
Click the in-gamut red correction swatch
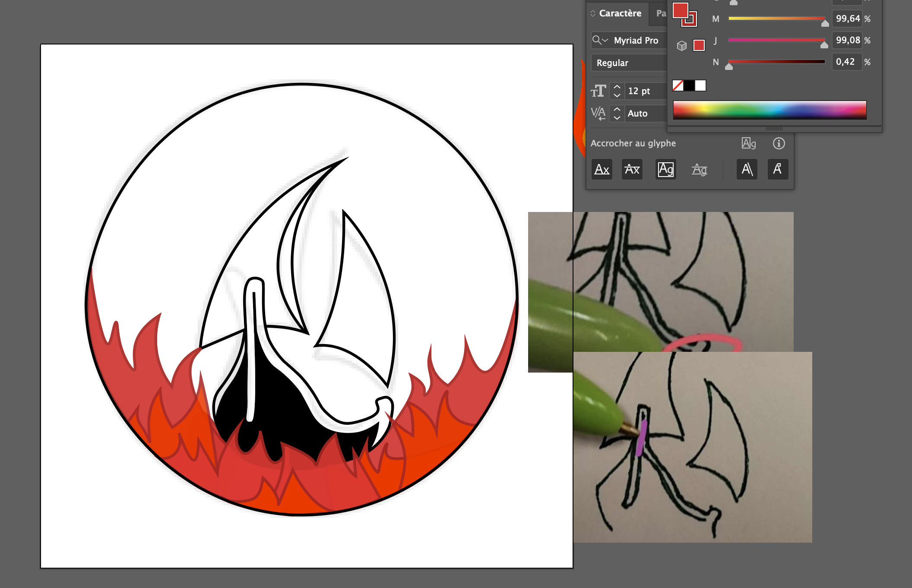click(x=699, y=45)
